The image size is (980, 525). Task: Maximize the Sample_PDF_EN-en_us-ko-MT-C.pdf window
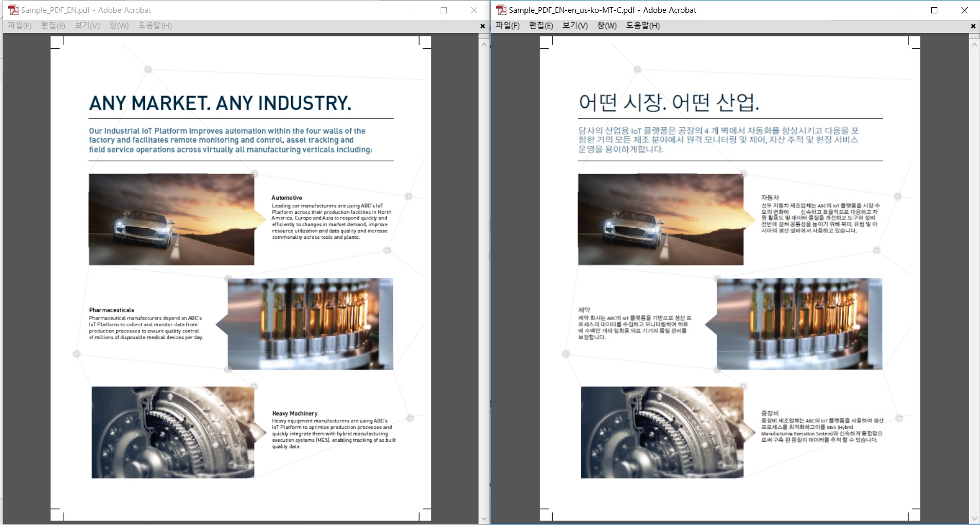click(934, 10)
